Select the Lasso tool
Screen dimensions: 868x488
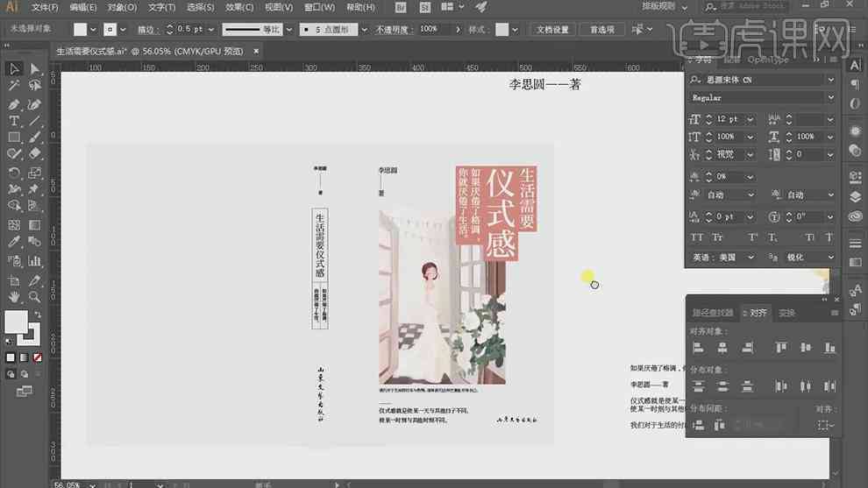[34, 85]
